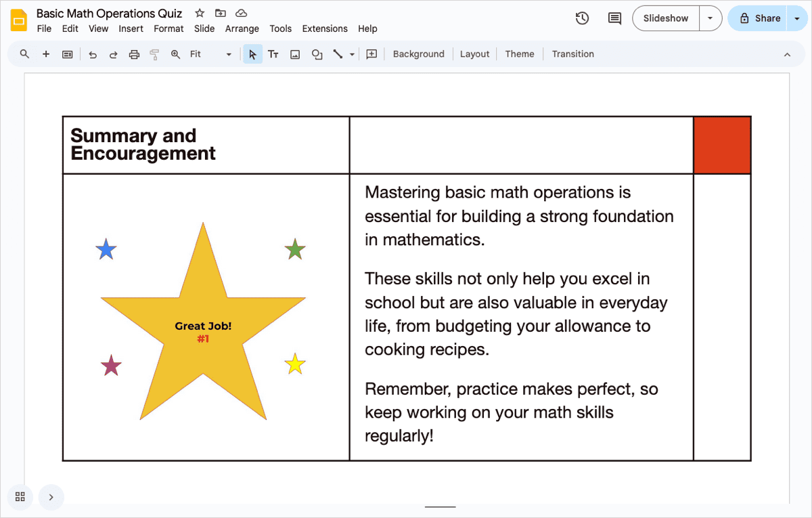Insert a text box
812x518 pixels.
pyautogui.click(x=273, y=54)
